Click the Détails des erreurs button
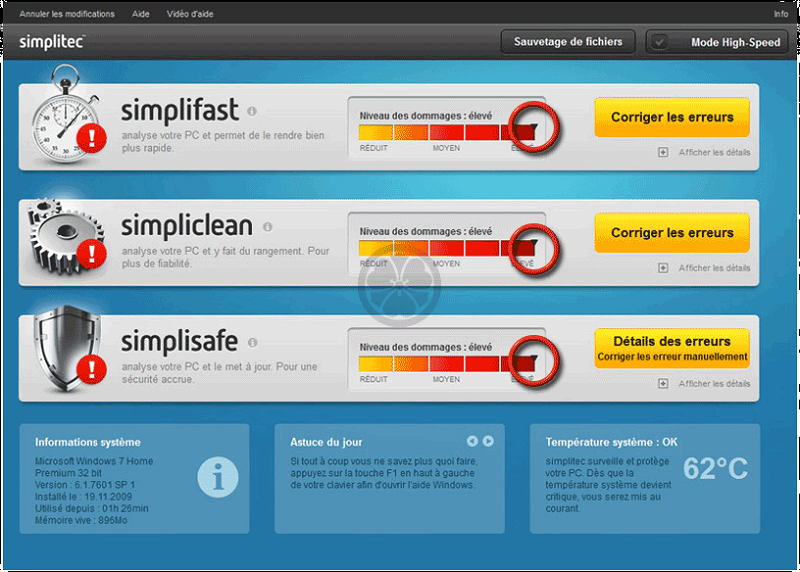This screenshot has height=572, width=800. (x=672, y=348)
